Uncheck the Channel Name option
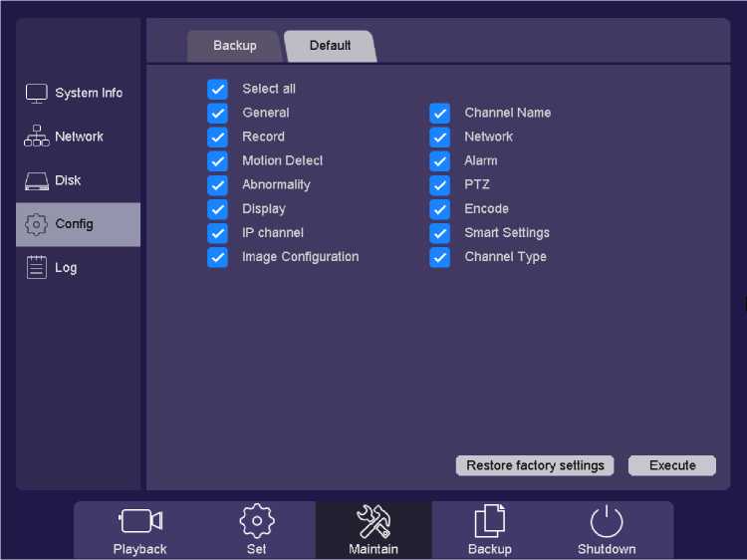 pyautogui.click(x=440, y=113)
